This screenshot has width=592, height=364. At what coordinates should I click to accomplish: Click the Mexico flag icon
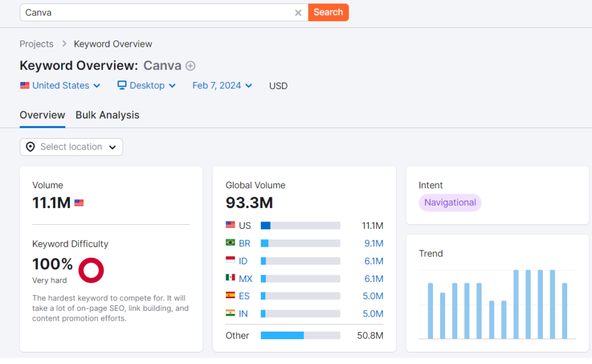[x=230, y=277]
